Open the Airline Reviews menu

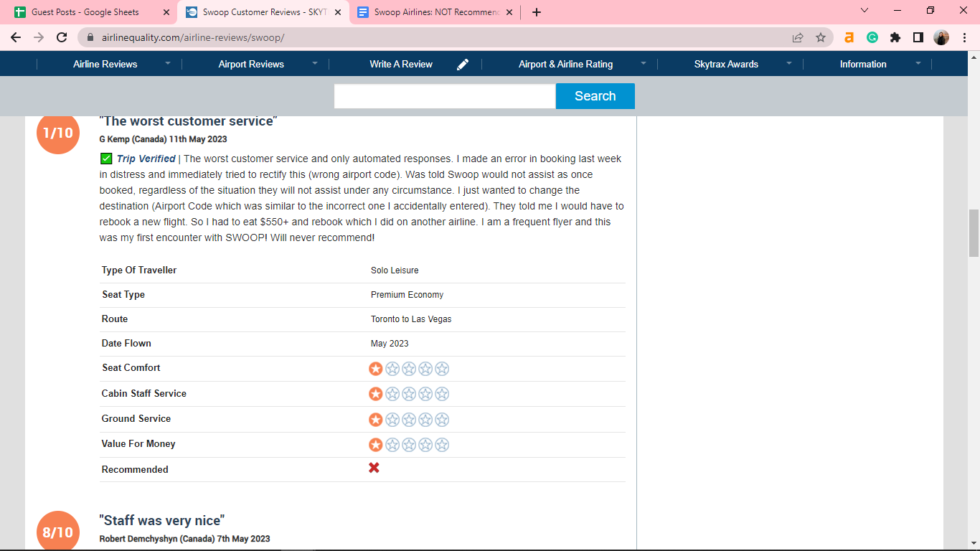pyautogui.click(x=105, y=64)
